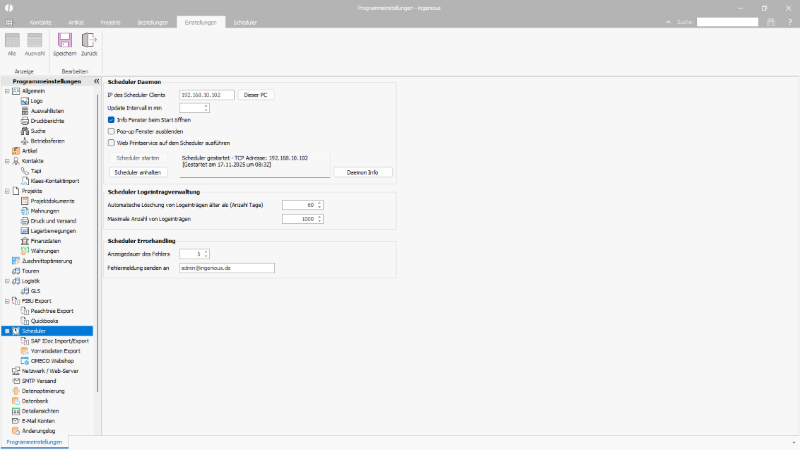800x450 pixels.
Task: Open Druck und Versand icon
Action: 24,221
